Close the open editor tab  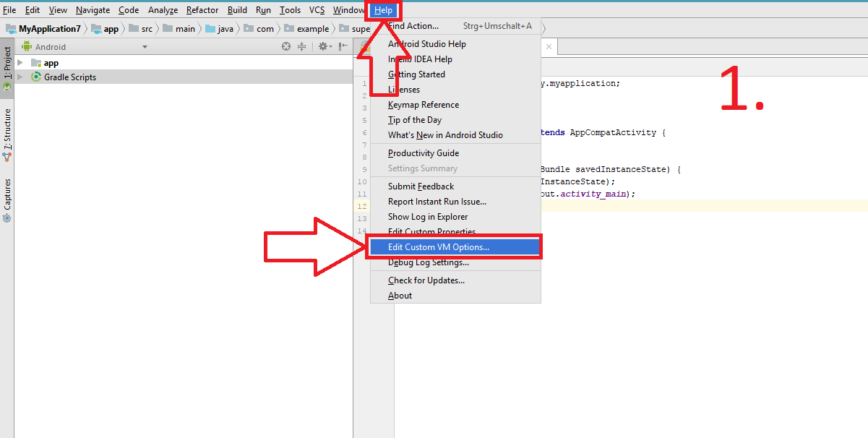click(x=549, y=47)
